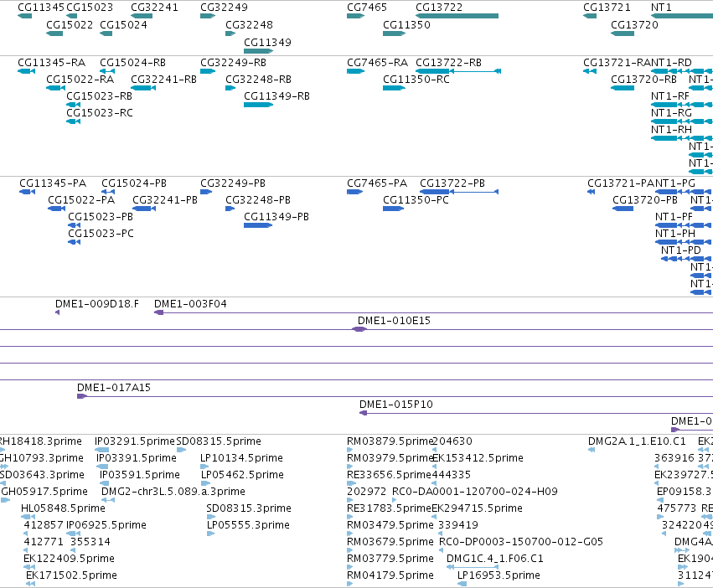The height and width of the screenshot is (588, 713).
Task: Select protein CG15022-PA
Action: pyautogui.click(x=56, y=209)
